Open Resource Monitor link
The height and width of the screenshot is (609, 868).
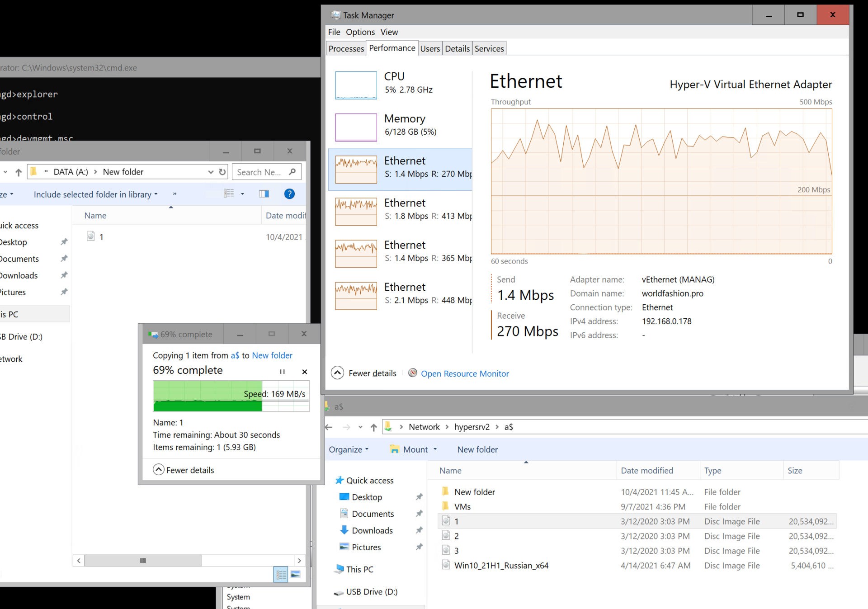[x=465, y=373]
